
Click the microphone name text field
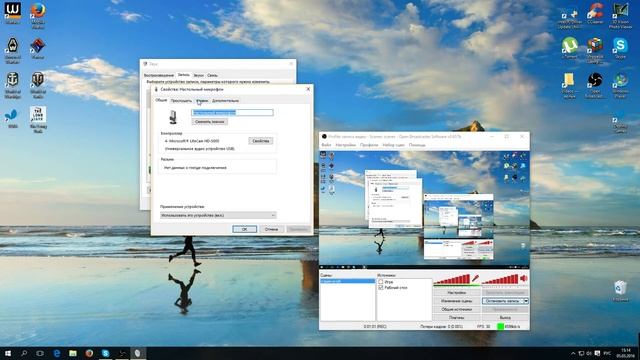(232, 112)
